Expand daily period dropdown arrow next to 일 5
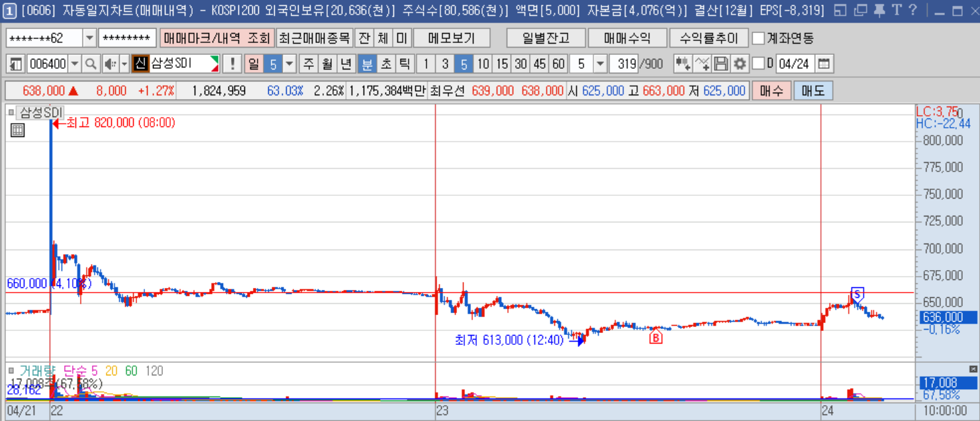Image resolution: width=980 pixels, height=421 pixels. pos(289,64)
